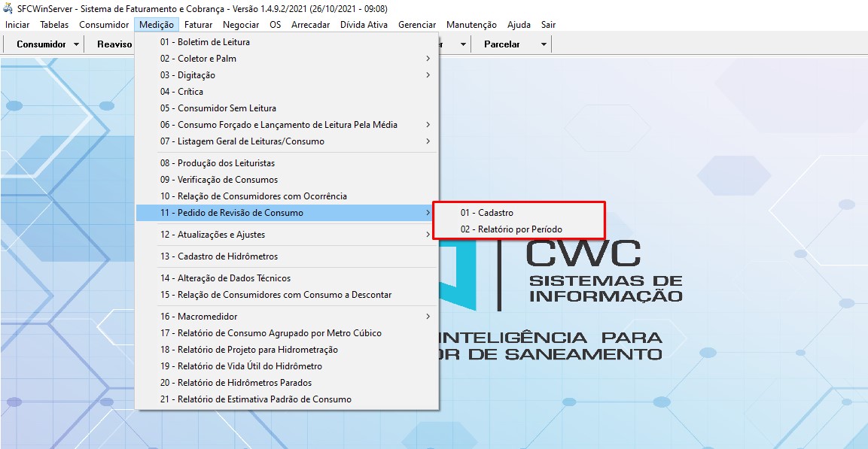Choose 04 - Crítica menu entry
This screenshot has height=449, width=868.
(x=181, y=92)
